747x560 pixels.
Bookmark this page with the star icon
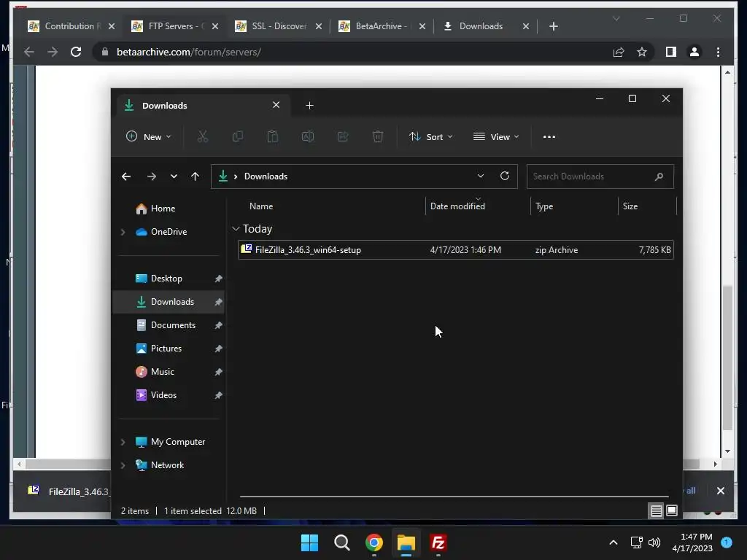pyautogui.click(x=642, y=52)
